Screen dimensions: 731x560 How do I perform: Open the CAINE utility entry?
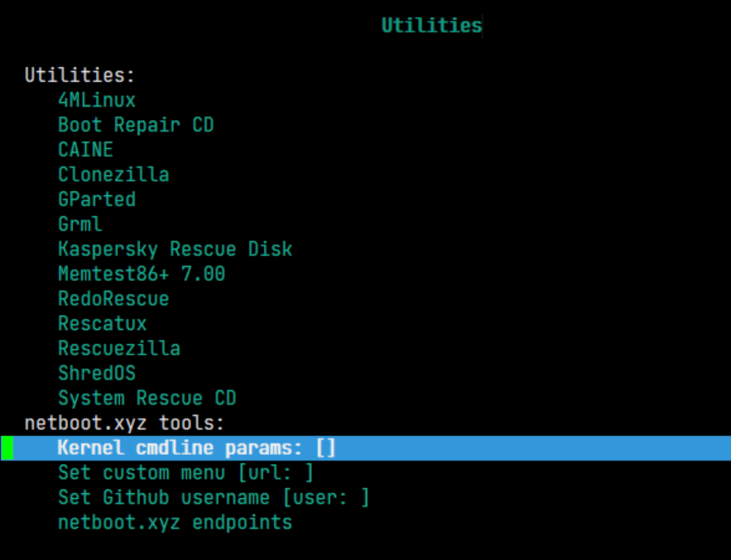[86, 150]
